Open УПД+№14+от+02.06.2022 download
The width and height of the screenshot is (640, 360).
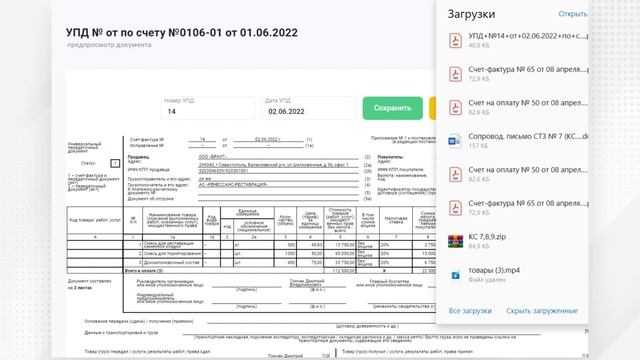(x=528, y=36)
